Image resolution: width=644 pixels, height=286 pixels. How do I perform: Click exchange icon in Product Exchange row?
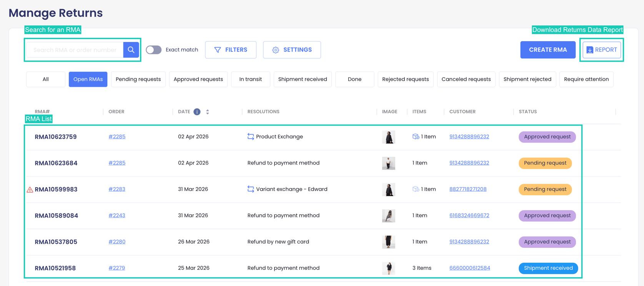(251, 136)
